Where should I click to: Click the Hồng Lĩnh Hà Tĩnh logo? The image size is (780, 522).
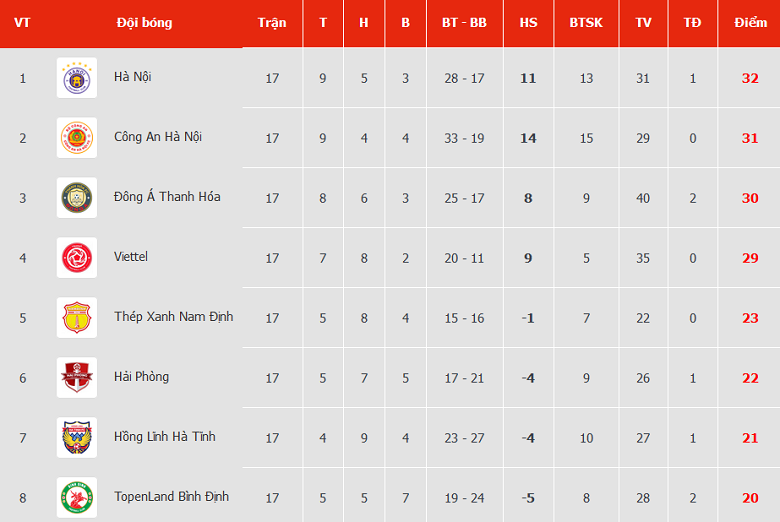[x=77, y=438]
